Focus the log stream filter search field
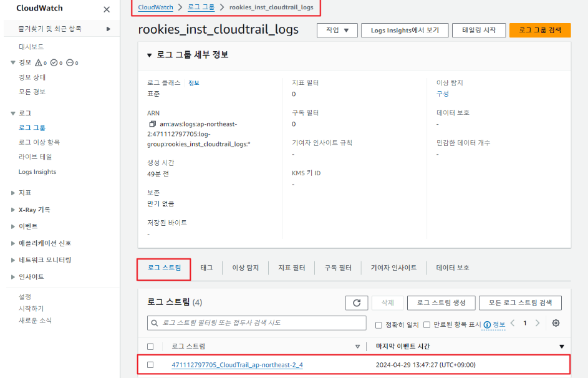588x378 pixels. [x=257, y=323]
